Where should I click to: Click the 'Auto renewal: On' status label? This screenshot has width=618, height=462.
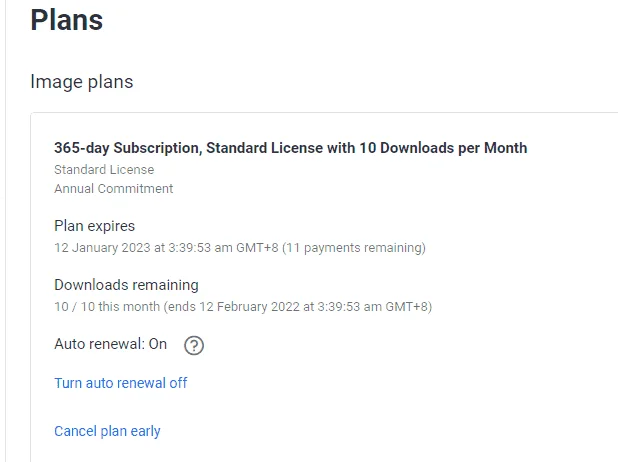click(110, 344)
